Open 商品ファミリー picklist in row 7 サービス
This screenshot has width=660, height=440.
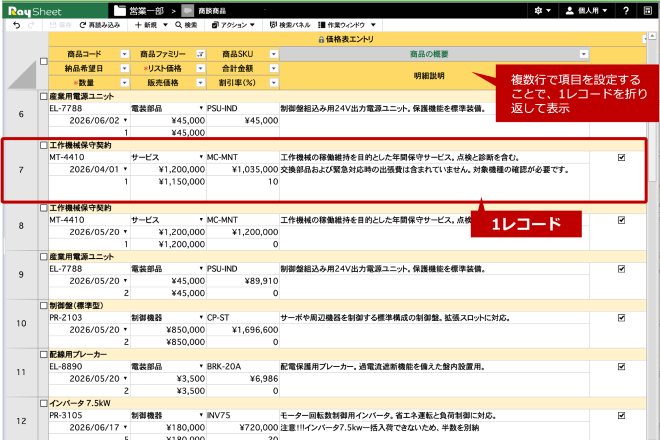tap(201, 157)
